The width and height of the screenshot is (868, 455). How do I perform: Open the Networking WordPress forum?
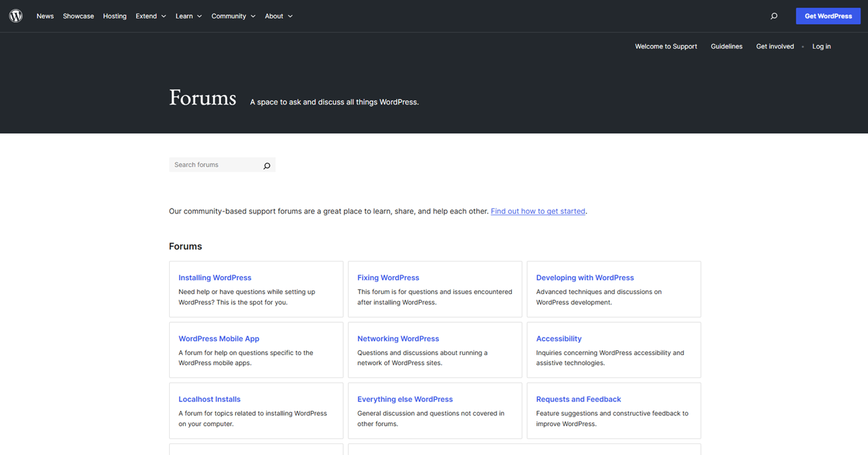pyautogui.click(x=398, y=339)
